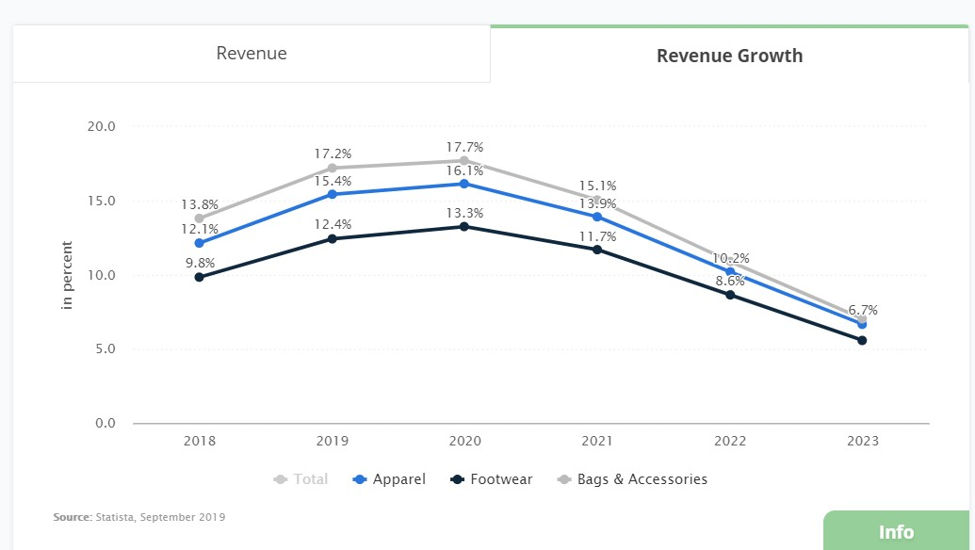Click the 20.0 y-axis label
This screenshot has width=975, height=550.
pyautogui.click(x=101, y=126)
